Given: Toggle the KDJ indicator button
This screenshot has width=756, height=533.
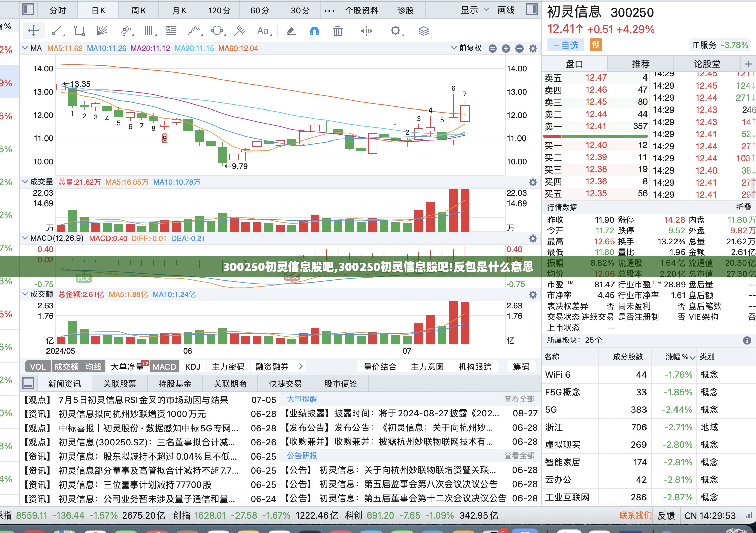Looking at the screenshot, I should coord(193,367).
